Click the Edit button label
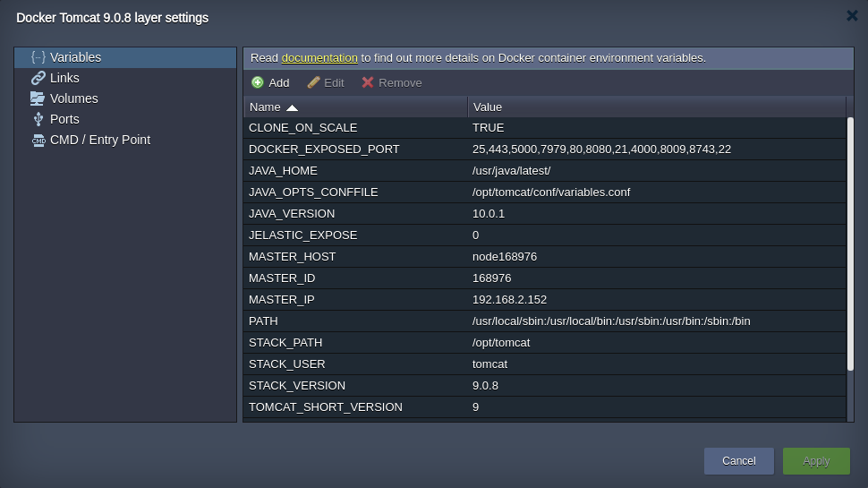Image resolution: width=868 pixels, height=488 pixels. pos(334,83)
